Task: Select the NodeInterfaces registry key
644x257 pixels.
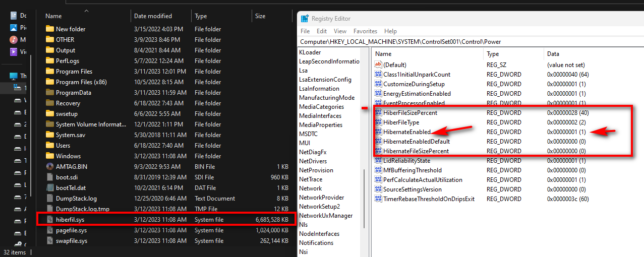Action: click(x=319, y=233)
